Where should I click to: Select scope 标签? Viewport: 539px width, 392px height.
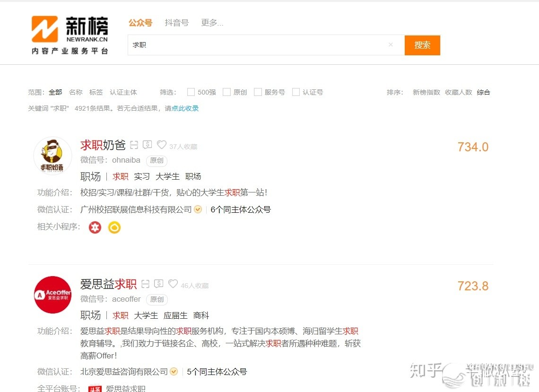point(96,92)
